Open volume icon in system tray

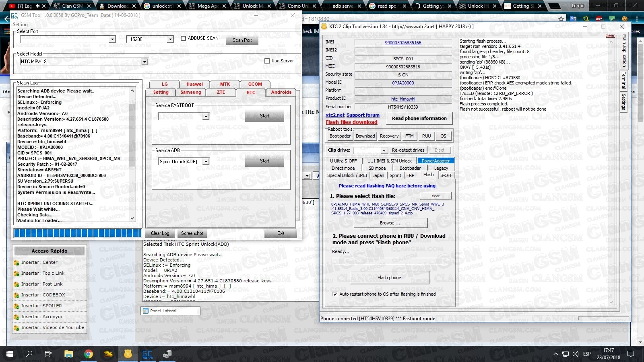[x=575, y=354]
